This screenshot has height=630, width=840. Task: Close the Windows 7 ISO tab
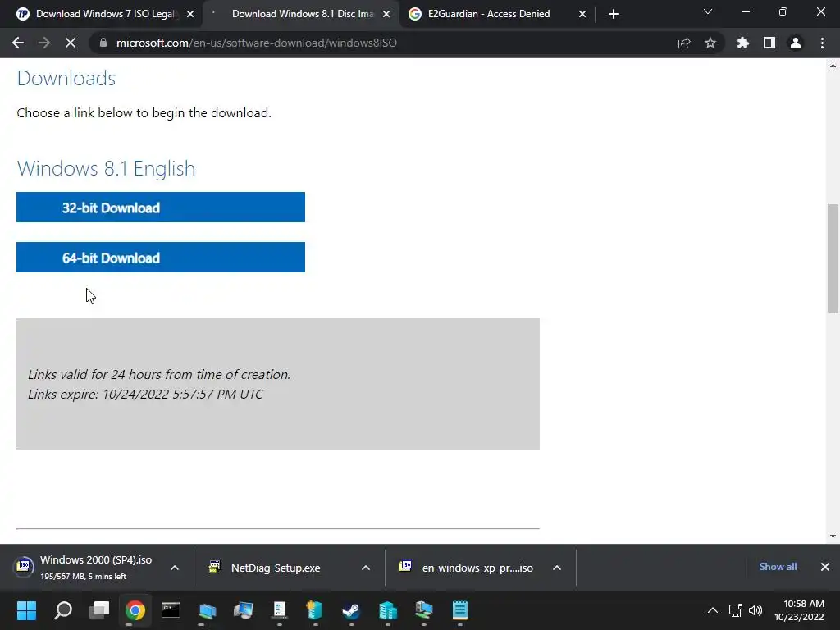190,14
